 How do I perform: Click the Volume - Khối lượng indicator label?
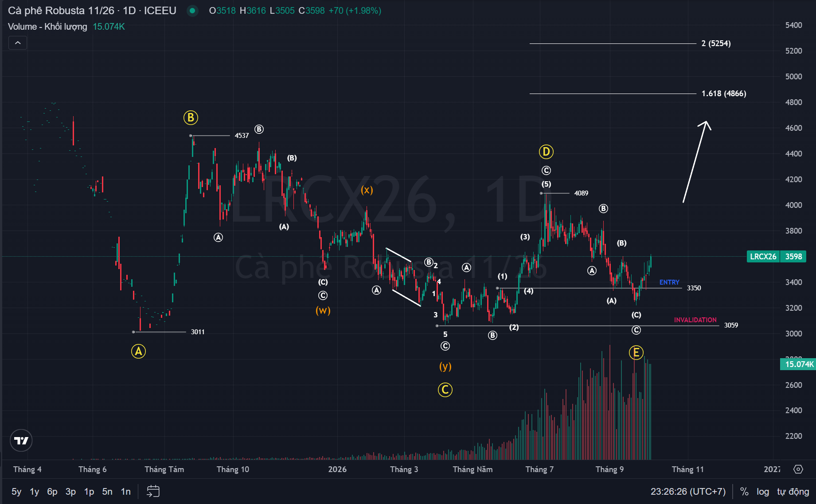click(47, 27)
